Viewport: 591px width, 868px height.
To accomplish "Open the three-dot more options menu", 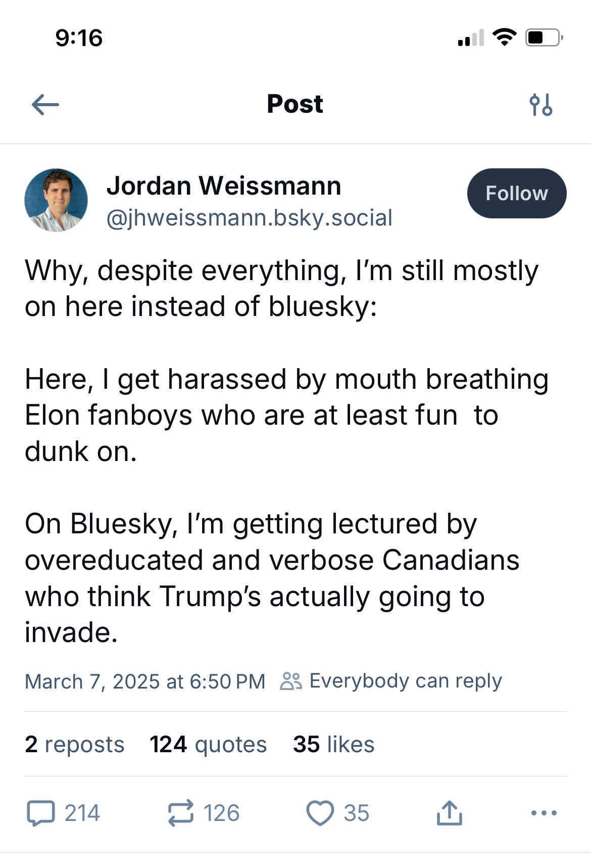I will 544,813.
